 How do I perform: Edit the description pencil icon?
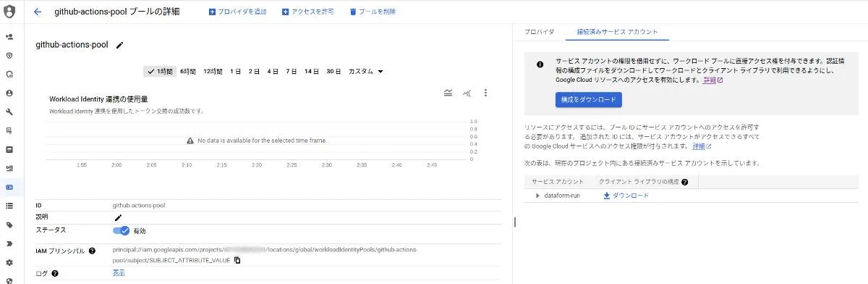pos(118,217)
